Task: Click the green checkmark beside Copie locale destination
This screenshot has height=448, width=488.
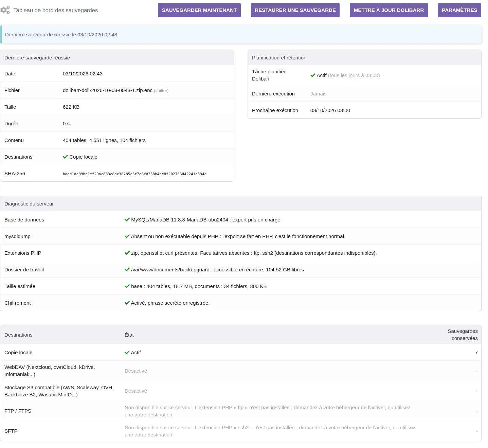Action: 66,157
